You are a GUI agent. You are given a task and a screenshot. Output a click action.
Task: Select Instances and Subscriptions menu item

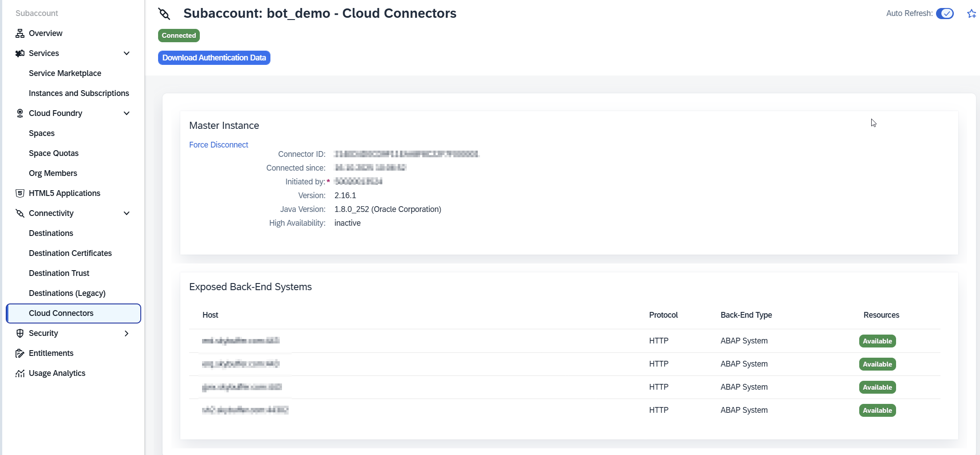79,93
